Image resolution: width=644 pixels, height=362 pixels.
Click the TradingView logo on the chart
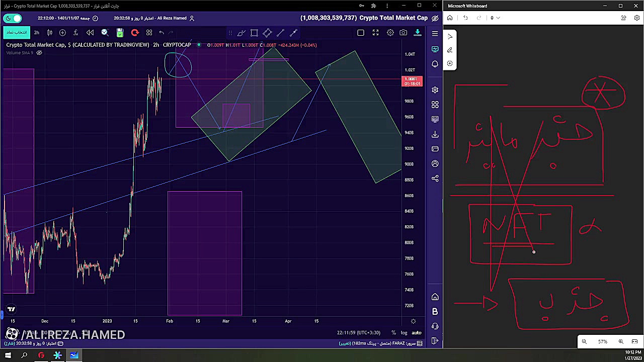pyautogui.click(x=11, y=309)
